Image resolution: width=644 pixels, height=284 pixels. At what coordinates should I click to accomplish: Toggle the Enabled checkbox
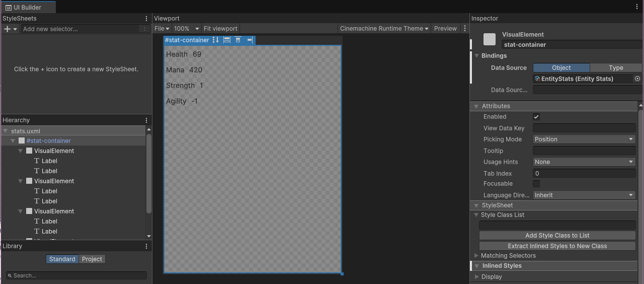click(x=536, y=117)
